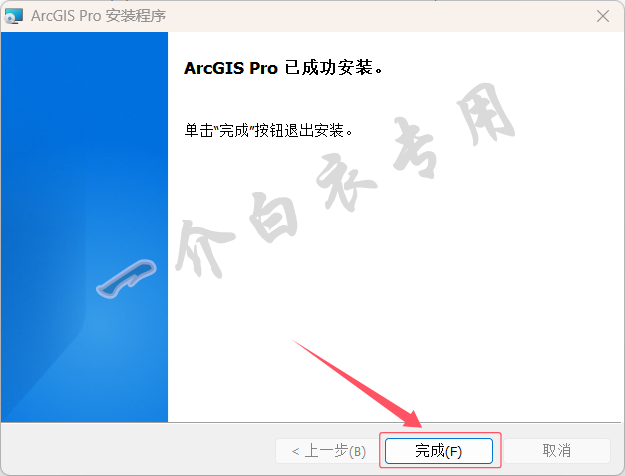Screen dimensions: 625x476
Task: Click the 完成(F) finish button
Action: [439, 451]
